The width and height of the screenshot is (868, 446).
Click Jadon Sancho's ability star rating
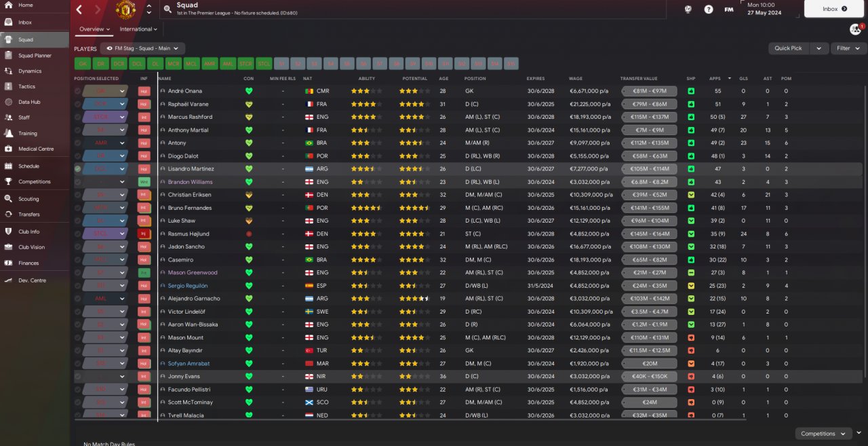pos(366,246)
